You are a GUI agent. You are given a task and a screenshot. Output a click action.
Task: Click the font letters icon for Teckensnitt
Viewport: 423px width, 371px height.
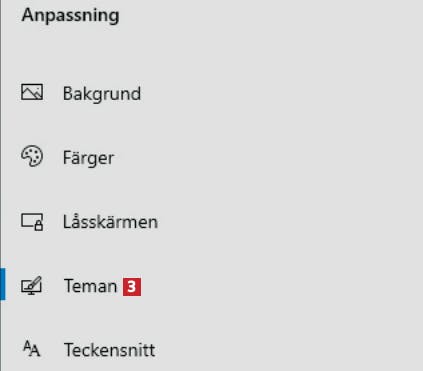click(32, 349)
